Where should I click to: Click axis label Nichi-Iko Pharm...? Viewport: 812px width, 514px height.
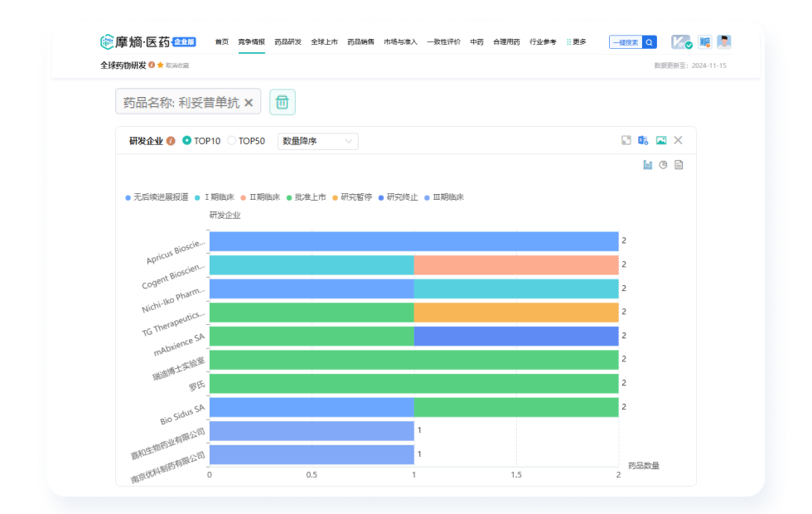(x=173, y=300)
